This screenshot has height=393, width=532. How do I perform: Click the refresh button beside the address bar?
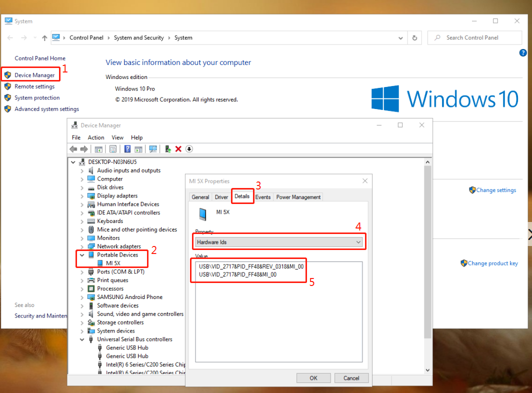414,37
